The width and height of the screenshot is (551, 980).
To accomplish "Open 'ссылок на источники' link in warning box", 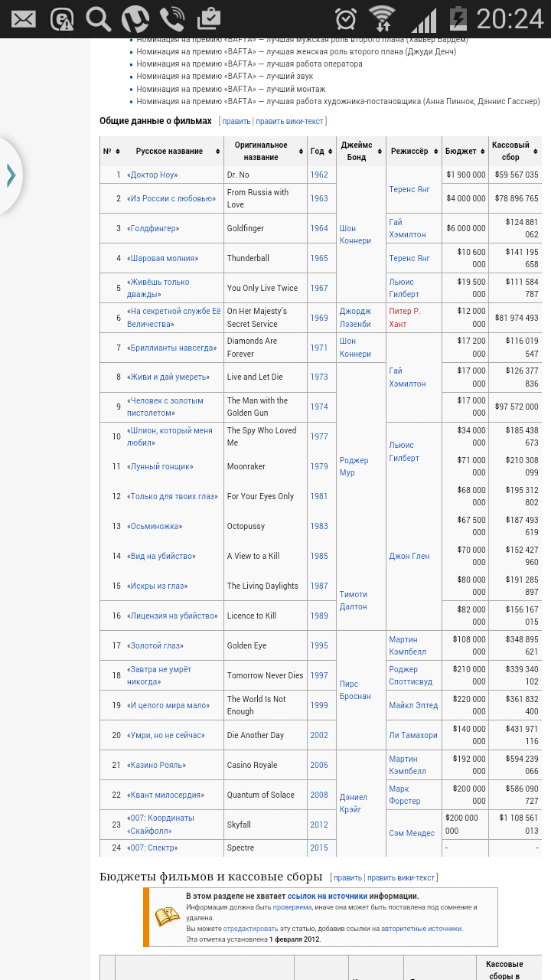I will pyautogui.click(x=328, y=897).
